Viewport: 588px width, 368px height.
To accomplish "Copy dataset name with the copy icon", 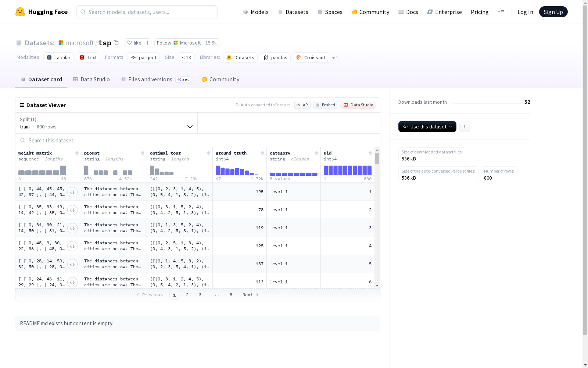I will click(116, 43).
